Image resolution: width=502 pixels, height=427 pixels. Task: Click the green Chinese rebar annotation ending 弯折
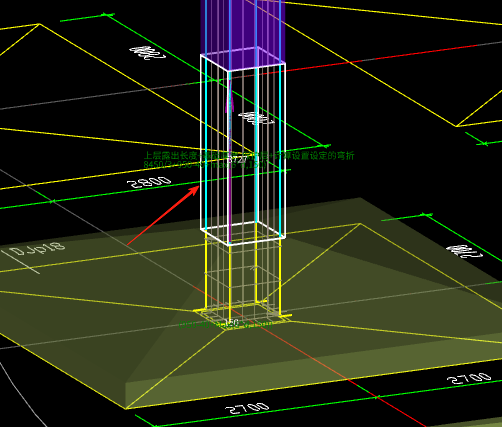tap(249, 155)
